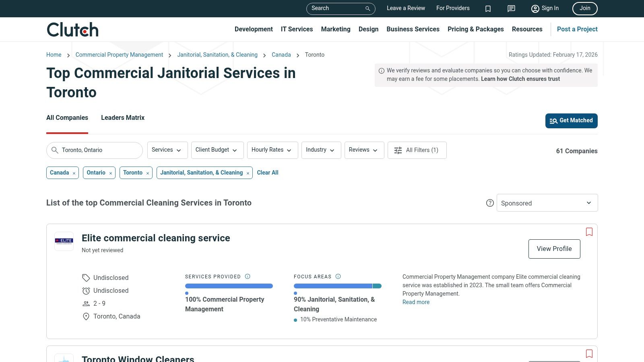Open the Sponsored sort dropdown
This screenshot has height=362, width=644.
(x=547, y=203)
